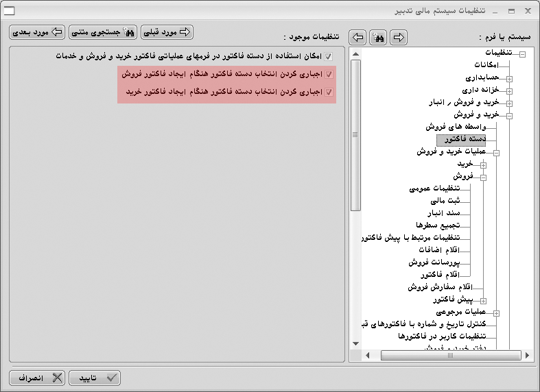Expand the پیش فاکتور tree node
The height and width of the screenshot is (392, 540).
484,300
